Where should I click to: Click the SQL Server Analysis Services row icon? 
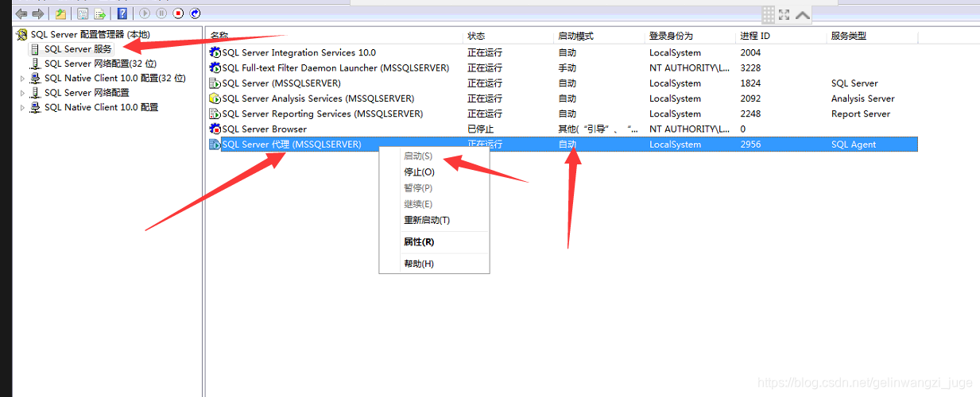215,98
